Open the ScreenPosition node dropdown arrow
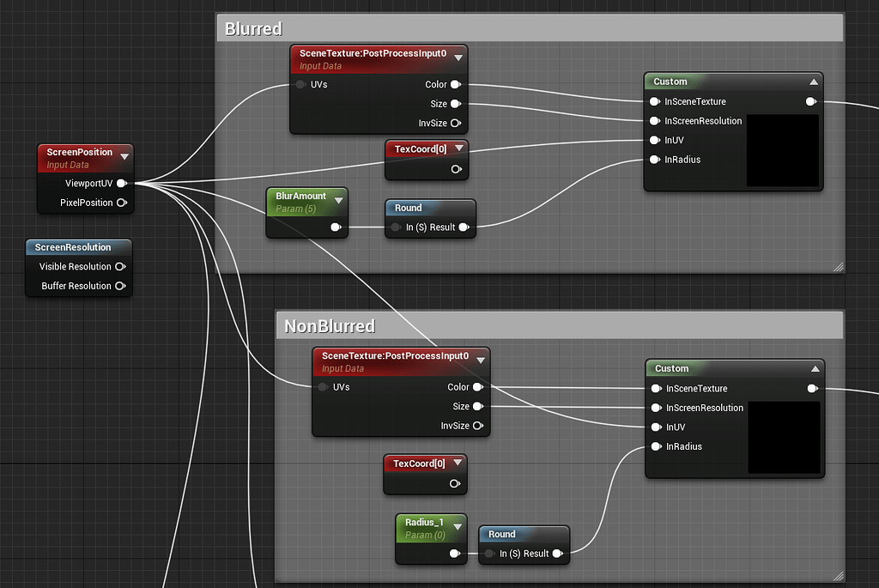 [x=125, y=156]
